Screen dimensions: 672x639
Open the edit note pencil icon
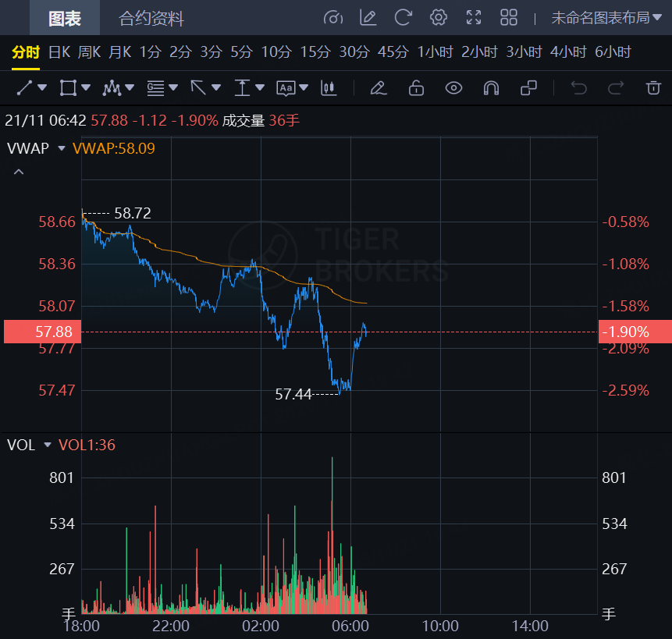tap(368, 17)
